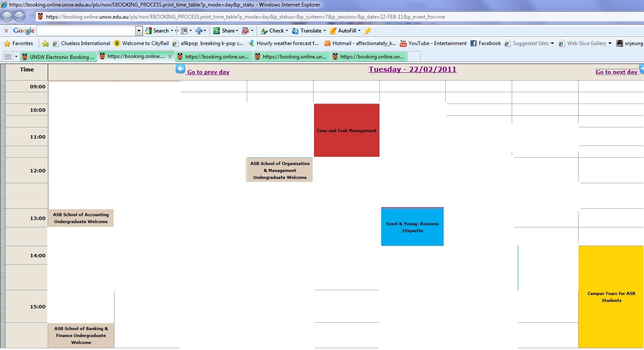Click the YouTube - Entertainment favorites icon
Image resolution: width=644 pixels, height=350 pixels.
402,43
